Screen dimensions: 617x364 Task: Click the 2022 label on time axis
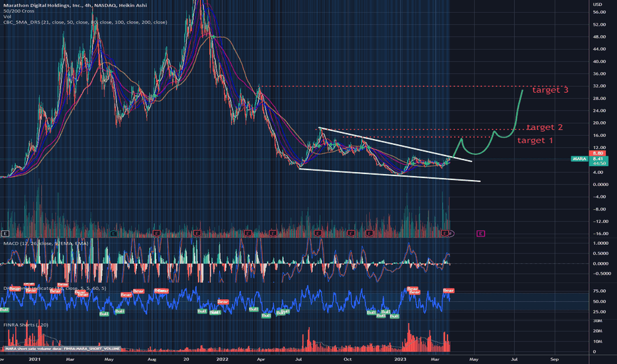coord(222,359)
